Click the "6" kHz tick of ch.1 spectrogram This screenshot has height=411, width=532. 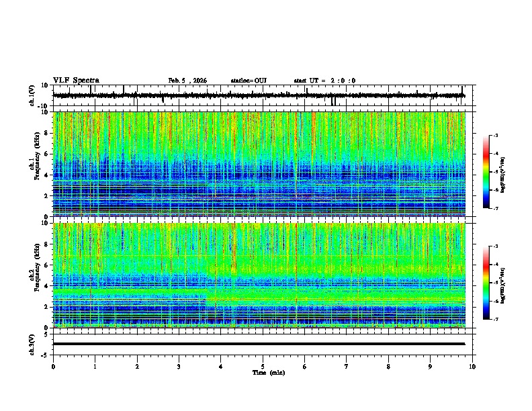coord(47,154)
